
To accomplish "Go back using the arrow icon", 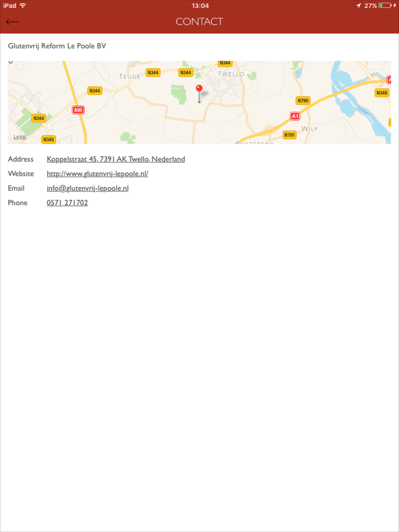I will [12, 22].
